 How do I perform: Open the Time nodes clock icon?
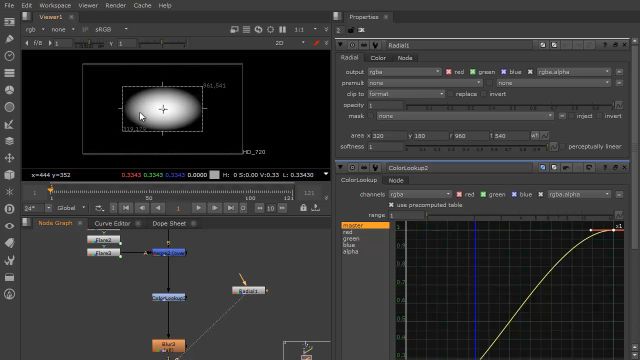(x=9, y=56)
